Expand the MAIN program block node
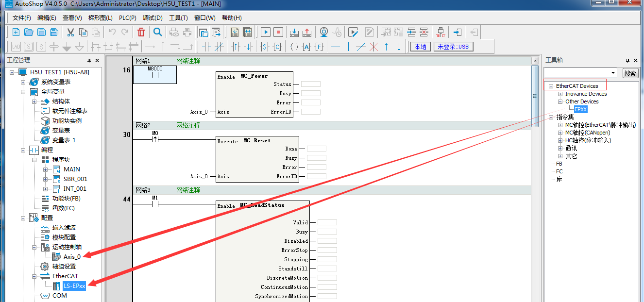The width and height of the screenshot is (644, 302). click(46, 169)
